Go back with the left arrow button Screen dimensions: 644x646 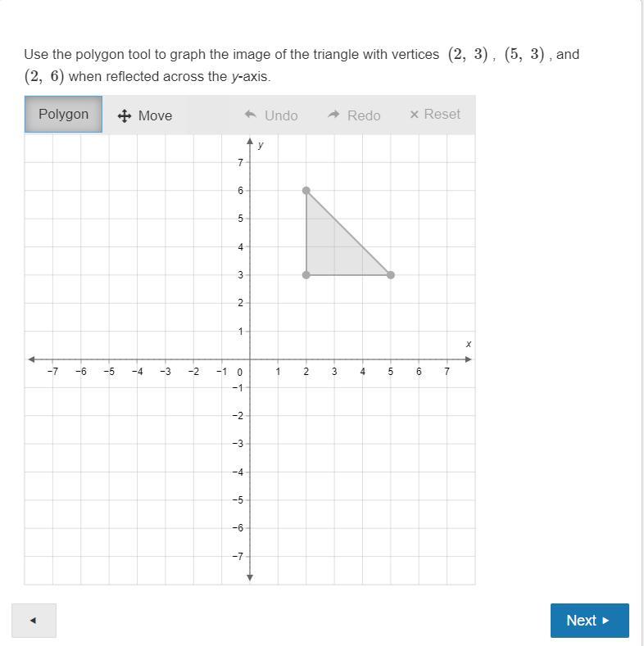click(34, 620)
